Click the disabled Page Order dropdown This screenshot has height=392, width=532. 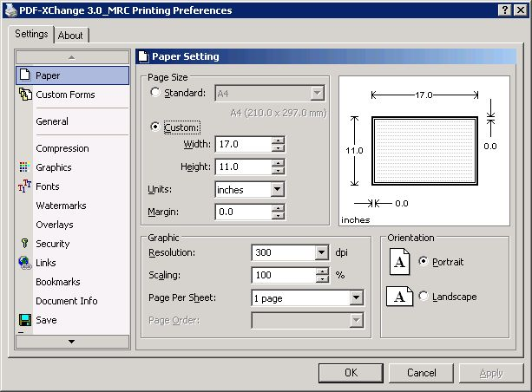[307, 320]
